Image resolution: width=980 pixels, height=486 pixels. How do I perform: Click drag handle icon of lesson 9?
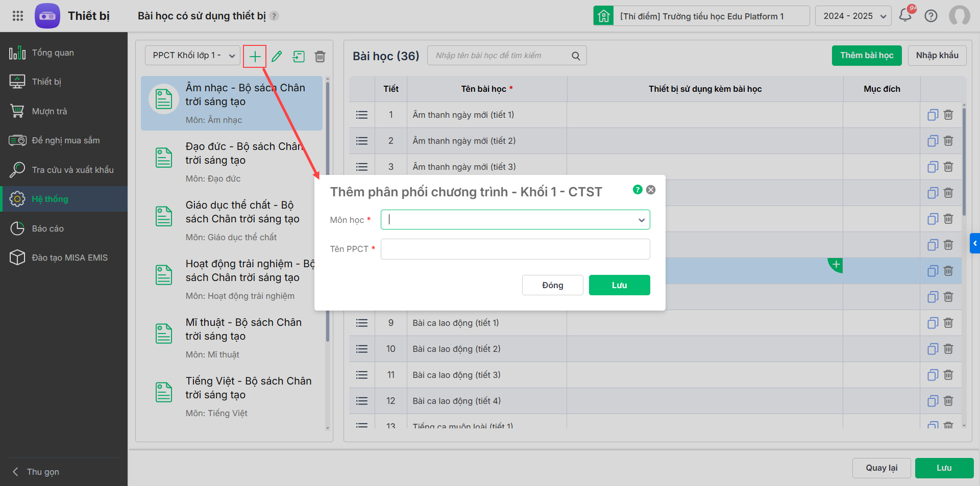(362, 323)
